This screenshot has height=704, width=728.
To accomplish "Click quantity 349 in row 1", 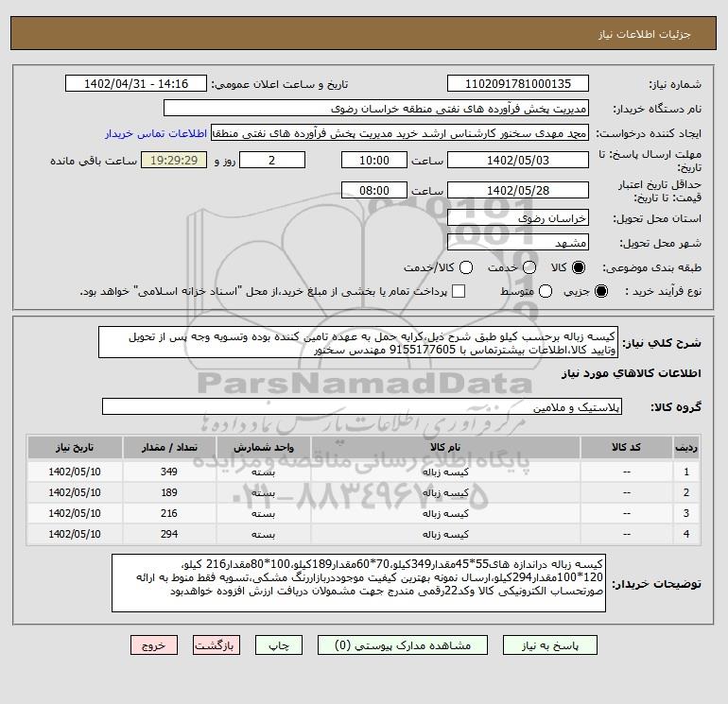I will (169, 472).
